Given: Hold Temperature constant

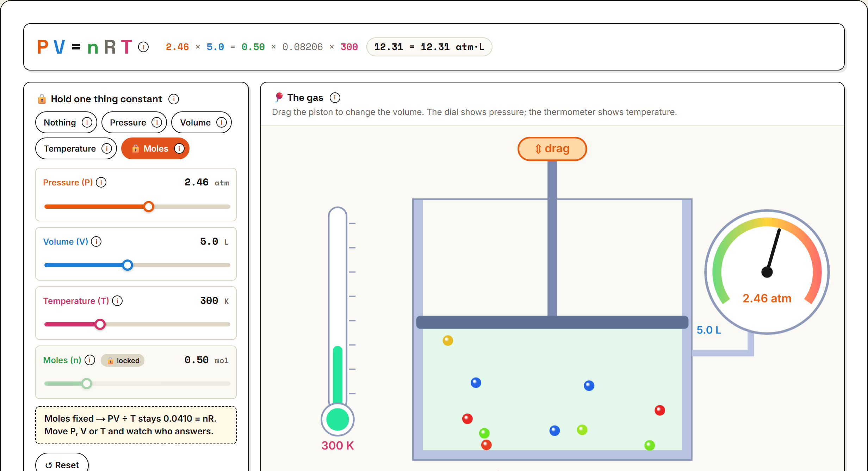Looking at the screenshot, I should coord(76,148).
